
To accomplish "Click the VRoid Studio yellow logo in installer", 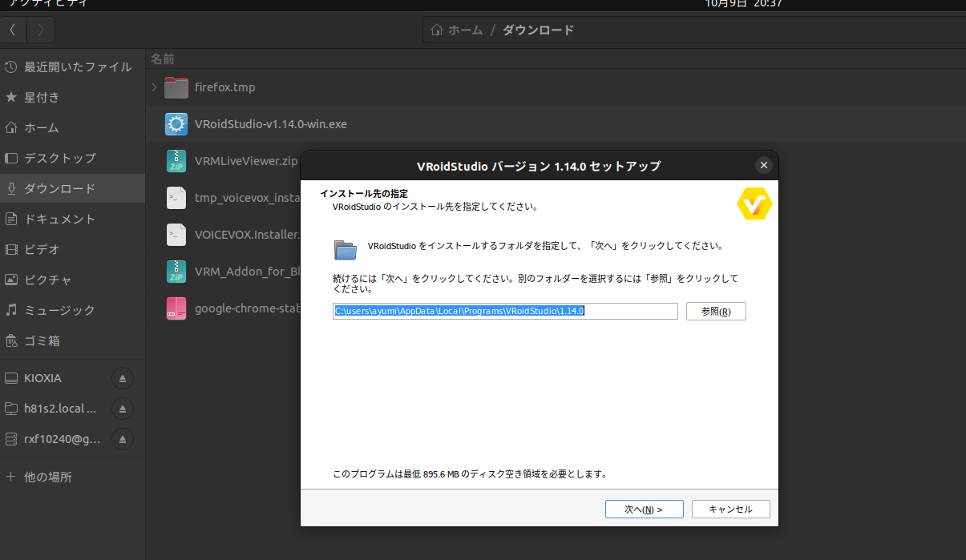I will tap(754, 203).
